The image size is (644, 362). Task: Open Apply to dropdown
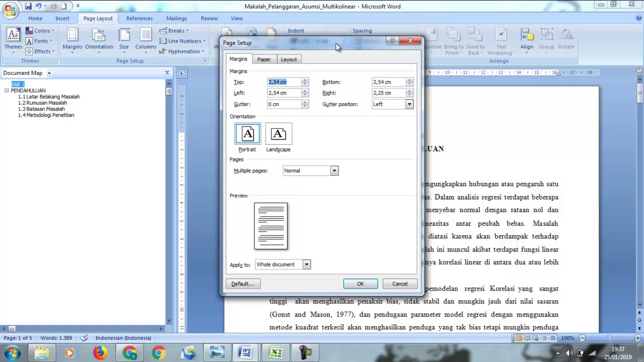pyautogui.click(x=306, y=264)
